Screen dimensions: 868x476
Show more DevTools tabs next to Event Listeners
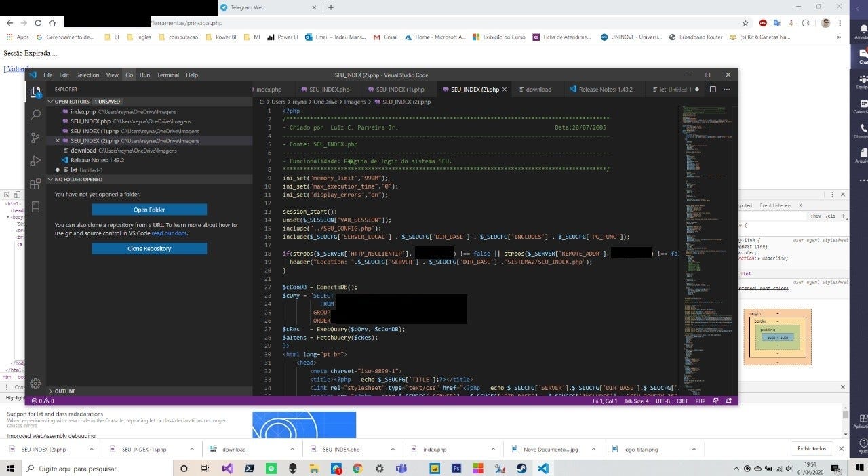800,205
